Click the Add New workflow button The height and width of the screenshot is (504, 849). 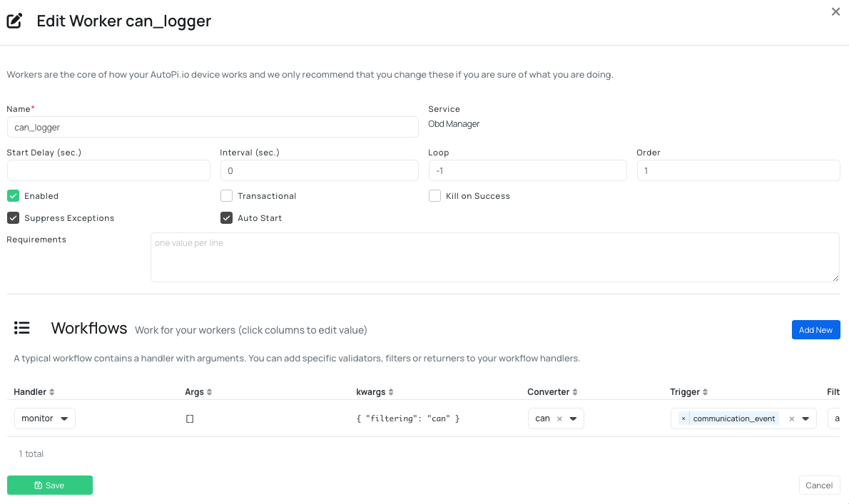(x=815, y=329)
